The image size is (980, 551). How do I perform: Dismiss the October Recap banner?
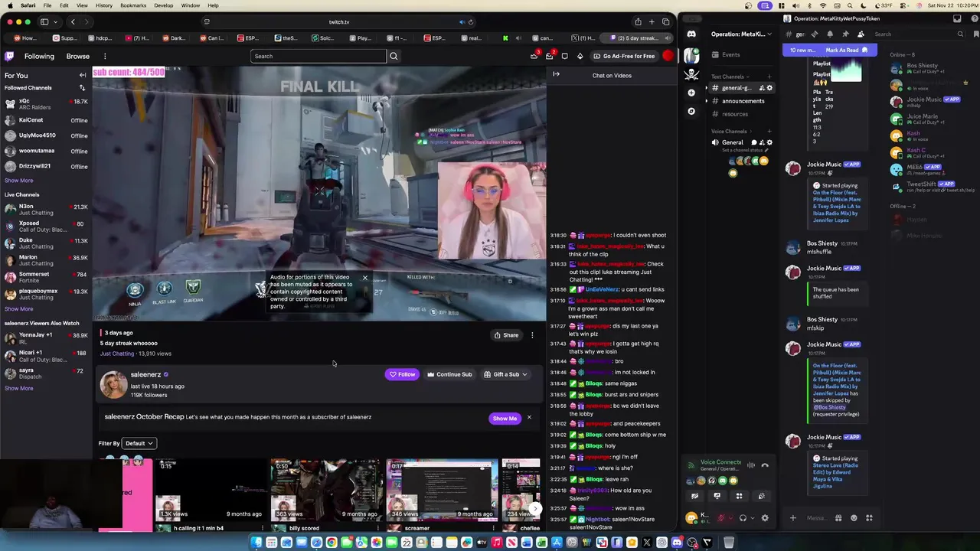(529, 418)
